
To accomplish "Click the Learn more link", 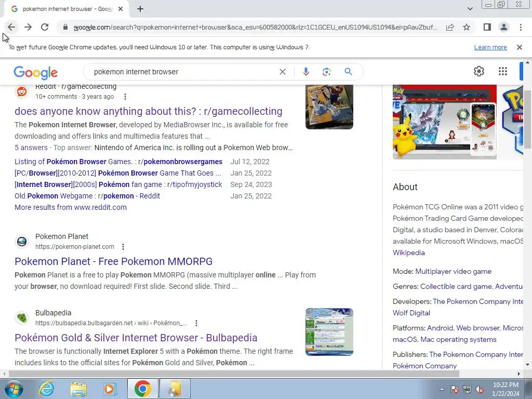I will tap(490, 47).
